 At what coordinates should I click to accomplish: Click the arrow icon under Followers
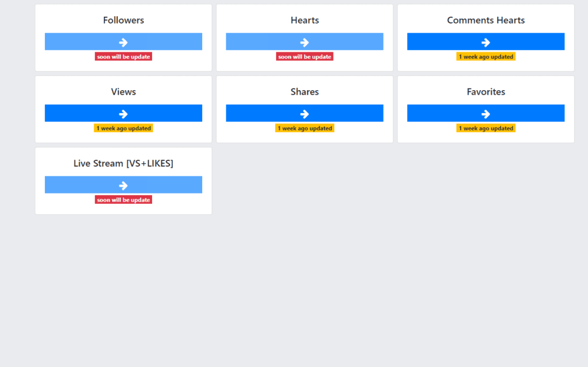pos(123,42)
